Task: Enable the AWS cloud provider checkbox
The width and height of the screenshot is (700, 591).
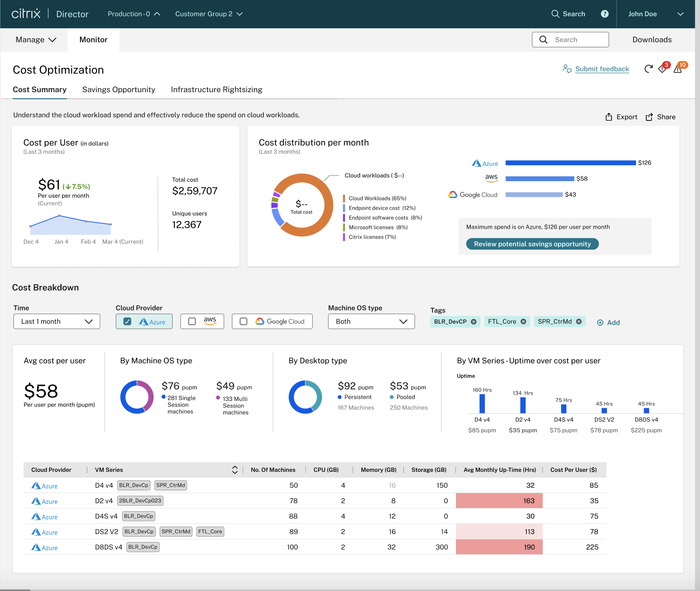Action: (192, 322)
